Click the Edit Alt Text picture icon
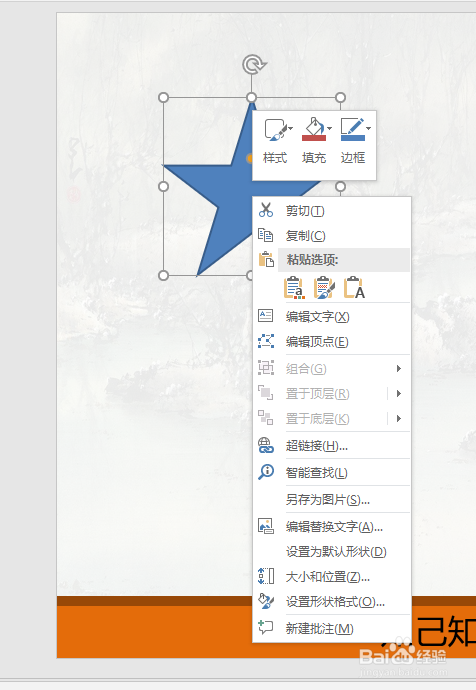Viewport: 476px width, 690px height. 266,526
